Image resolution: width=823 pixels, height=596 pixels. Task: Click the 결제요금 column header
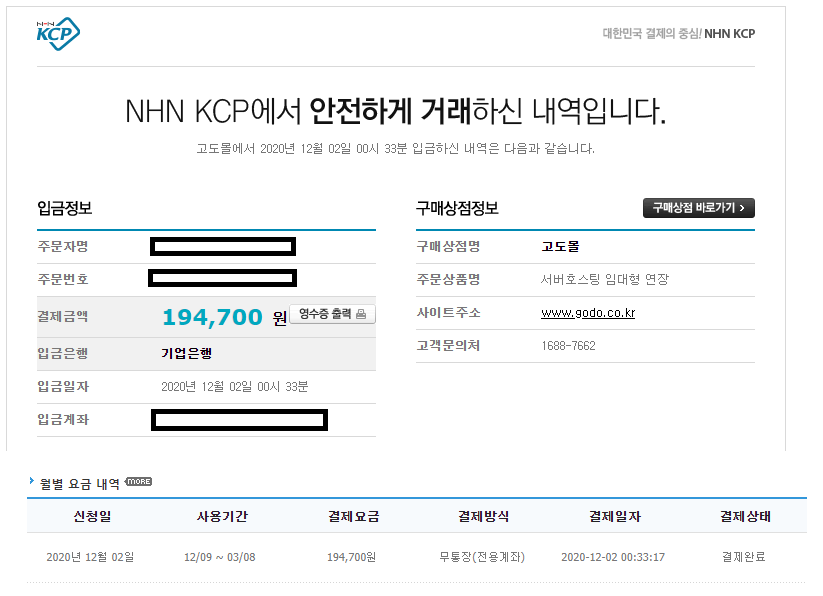[x=353, y=516]
